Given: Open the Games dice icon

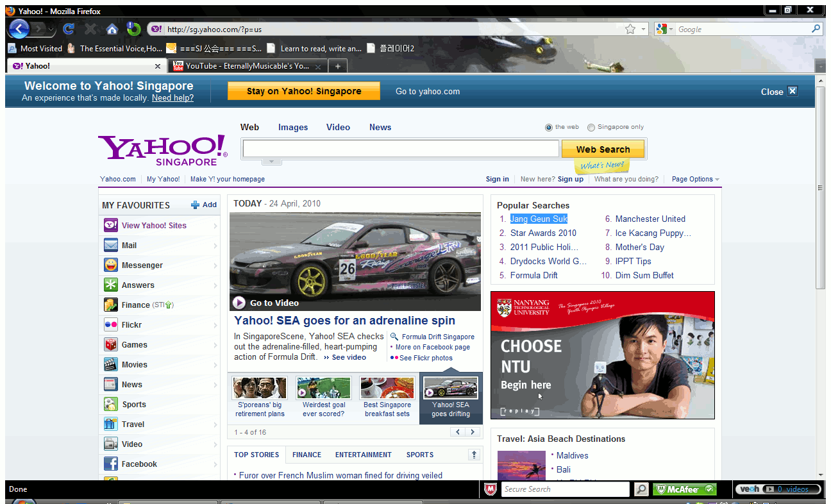Looking at the screenshot, I should coord(111,344).
